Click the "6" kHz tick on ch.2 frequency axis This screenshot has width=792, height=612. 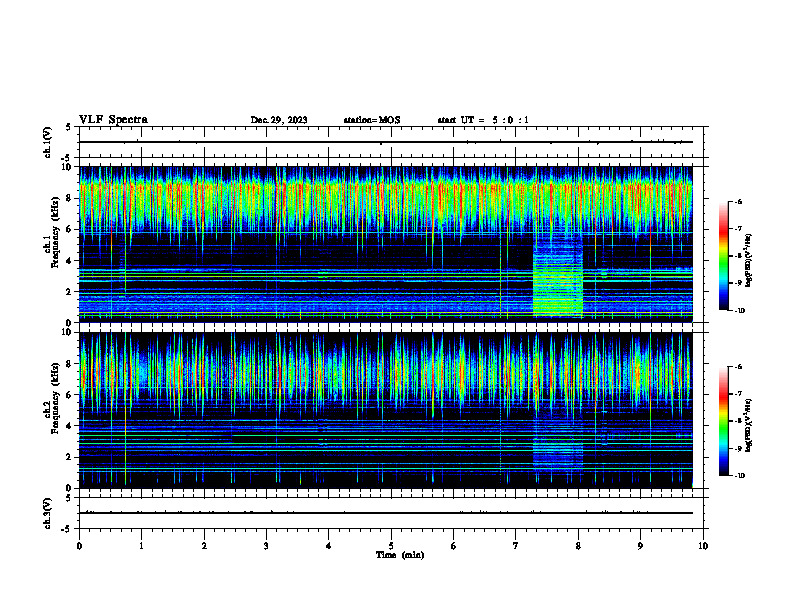(x=70, y=395)
